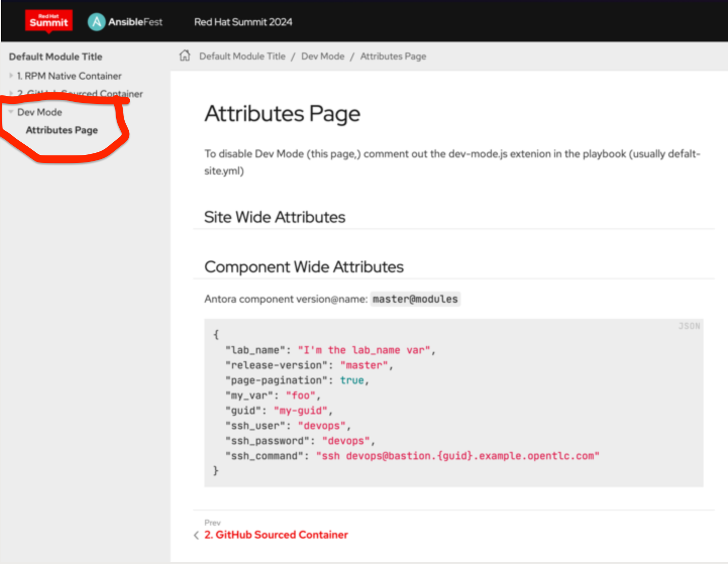Click the "ssh_user" devops line
The height and width of the screenshot is (564, 728).
click(288, 426)
